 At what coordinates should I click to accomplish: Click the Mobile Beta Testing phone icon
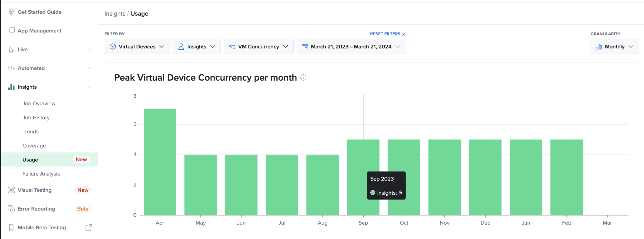[11, 227]
